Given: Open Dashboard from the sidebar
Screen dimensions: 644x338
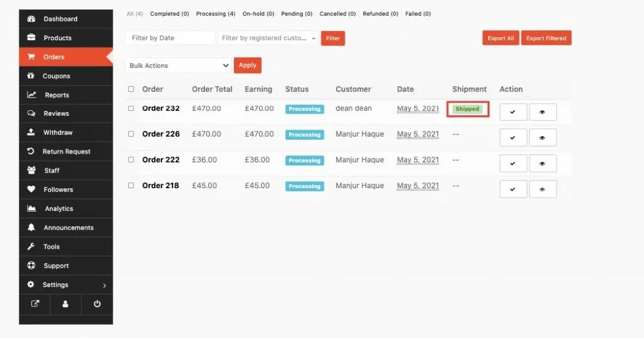Looking at the screenshot, I should click(65, 19).
